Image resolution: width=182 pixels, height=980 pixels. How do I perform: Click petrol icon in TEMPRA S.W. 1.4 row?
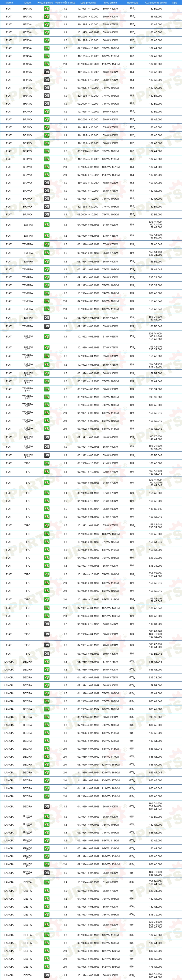click(46, 337)
